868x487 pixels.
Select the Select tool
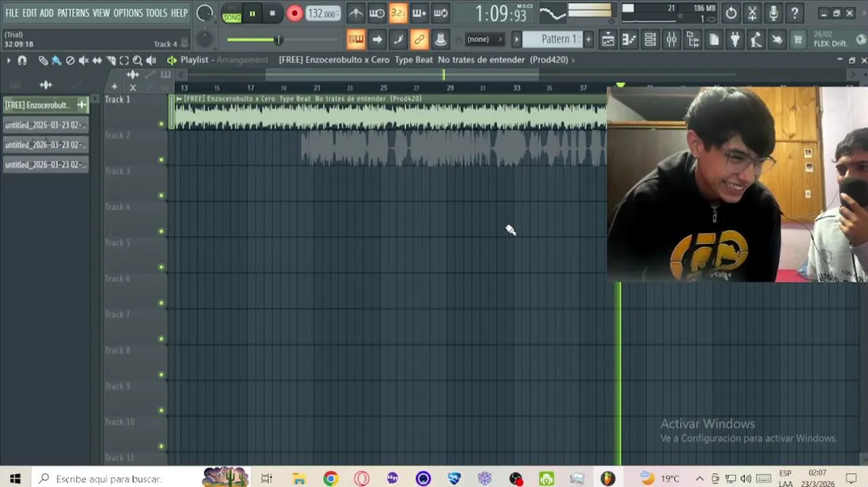[x=124, y=60]
